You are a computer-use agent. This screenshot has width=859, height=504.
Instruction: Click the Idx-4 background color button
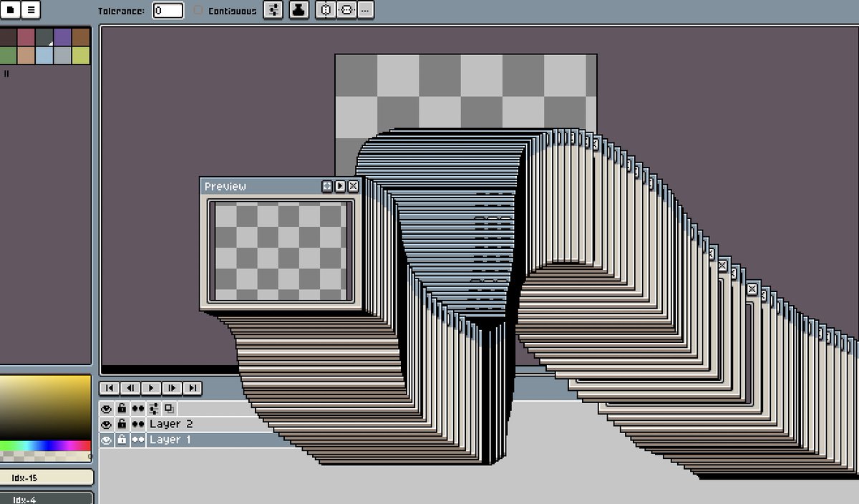[x=47, y=498]
